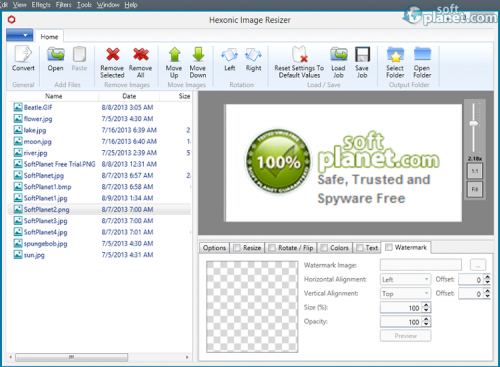Click the Size (%) input field
The image size is (500, 367).
(401, 308)
